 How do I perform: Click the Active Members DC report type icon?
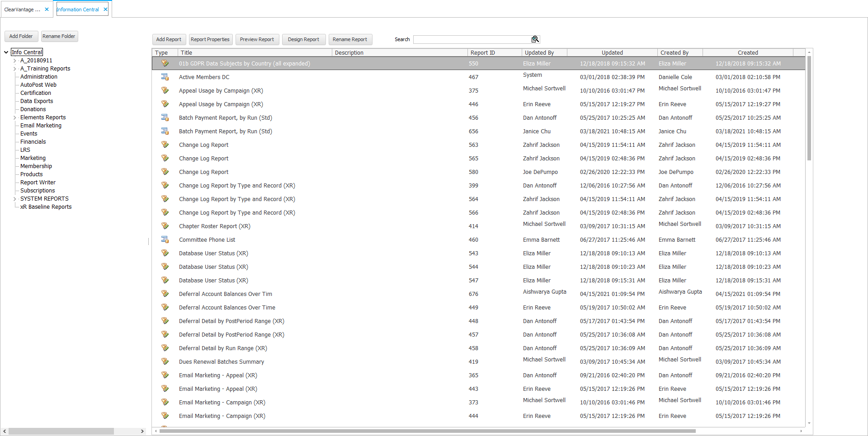click(165, 77)
